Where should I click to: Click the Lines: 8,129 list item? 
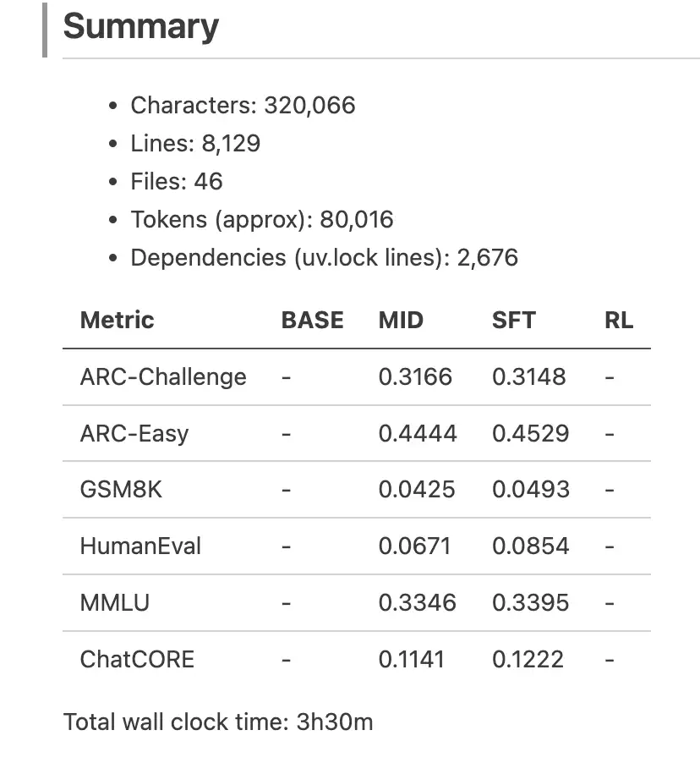point(195,144)
